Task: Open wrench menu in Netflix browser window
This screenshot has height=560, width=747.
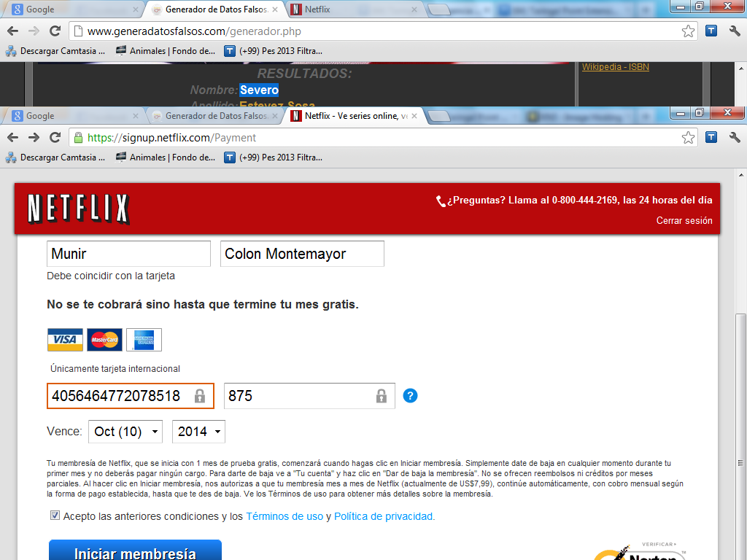Action: [735, 138]
